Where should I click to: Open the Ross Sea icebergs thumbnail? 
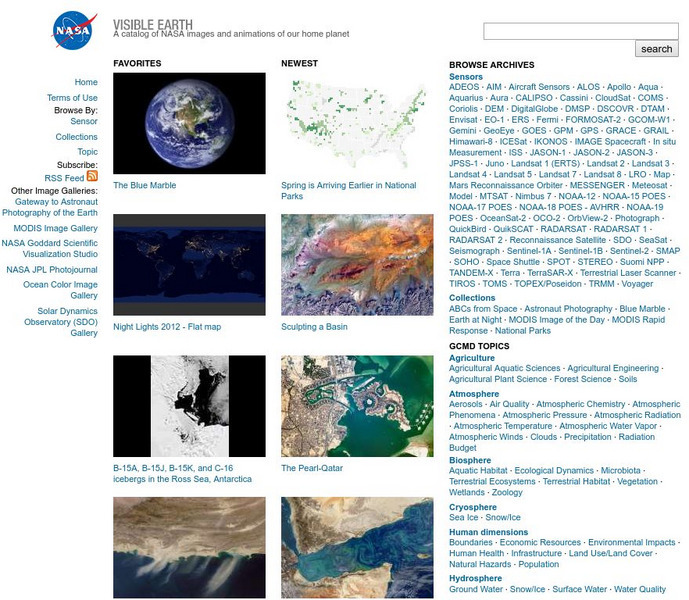(x=189, y=406)
